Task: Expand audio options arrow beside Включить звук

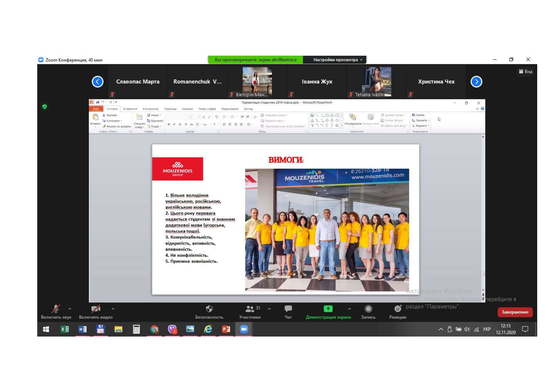Action: pyautogui.click(x=70, y=309)
